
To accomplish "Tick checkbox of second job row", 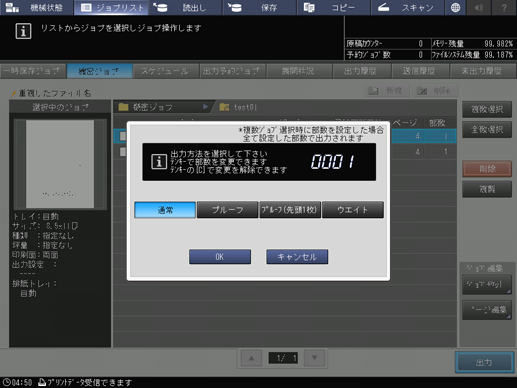I will pos(123,152).
